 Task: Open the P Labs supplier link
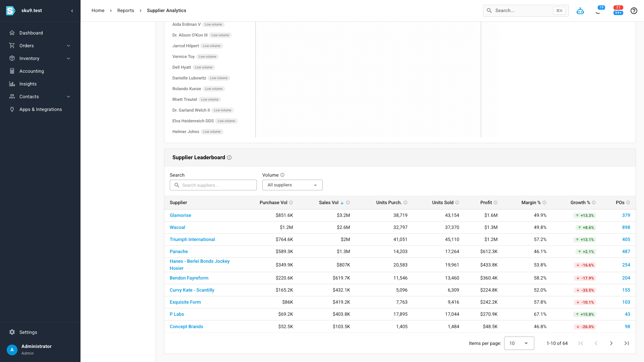pos(177,314)
